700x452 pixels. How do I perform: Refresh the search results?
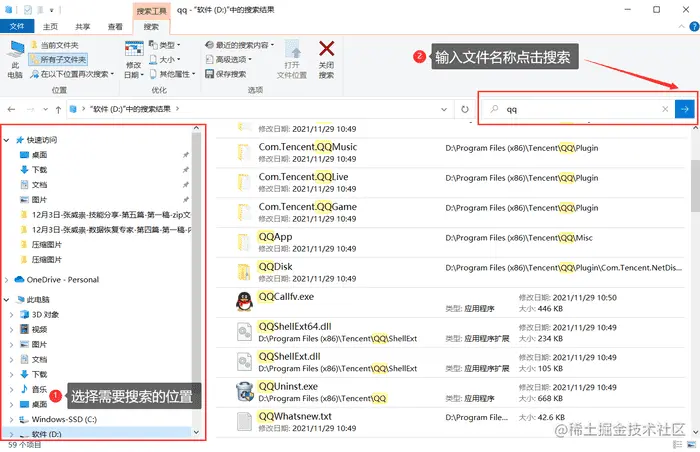465,109
